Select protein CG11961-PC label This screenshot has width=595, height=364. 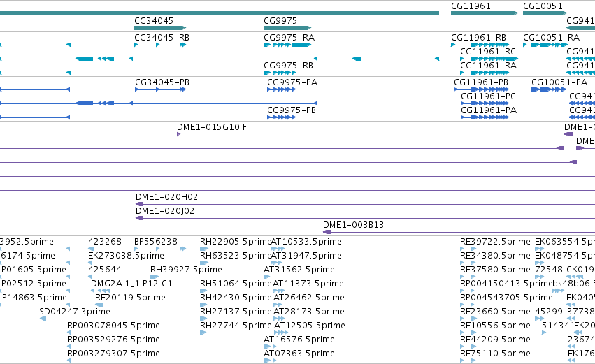tap(488, 96)
